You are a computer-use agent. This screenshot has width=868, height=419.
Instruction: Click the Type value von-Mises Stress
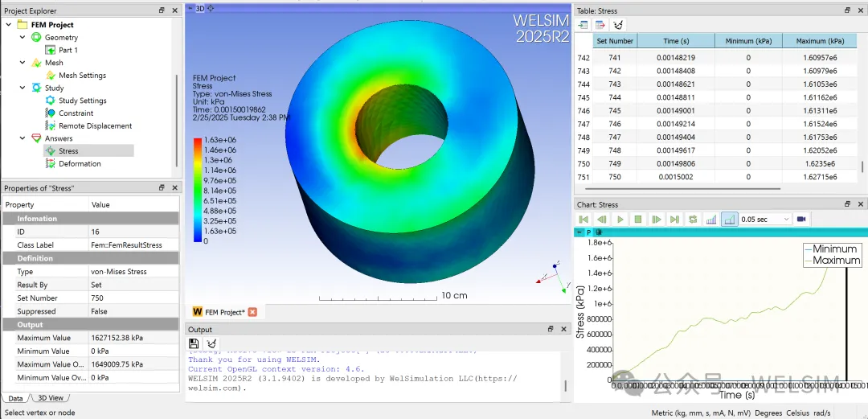pyautogui.click(x=134, y=272)
